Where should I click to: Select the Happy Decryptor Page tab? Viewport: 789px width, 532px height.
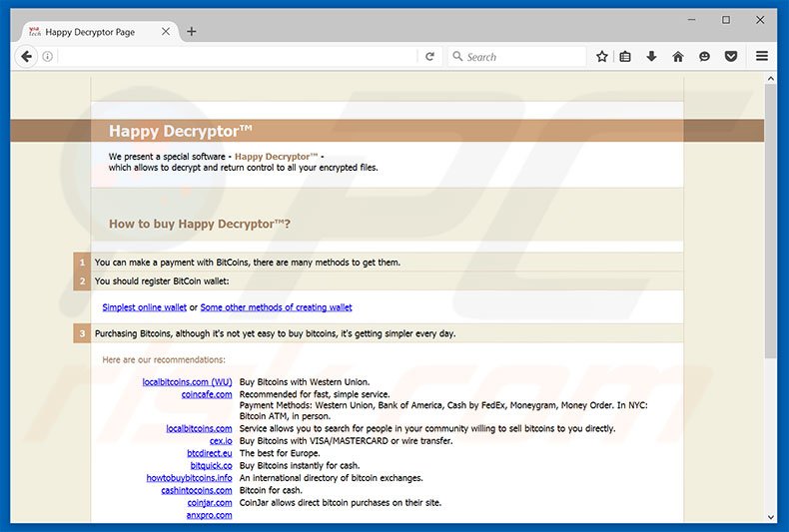(90, 32)
